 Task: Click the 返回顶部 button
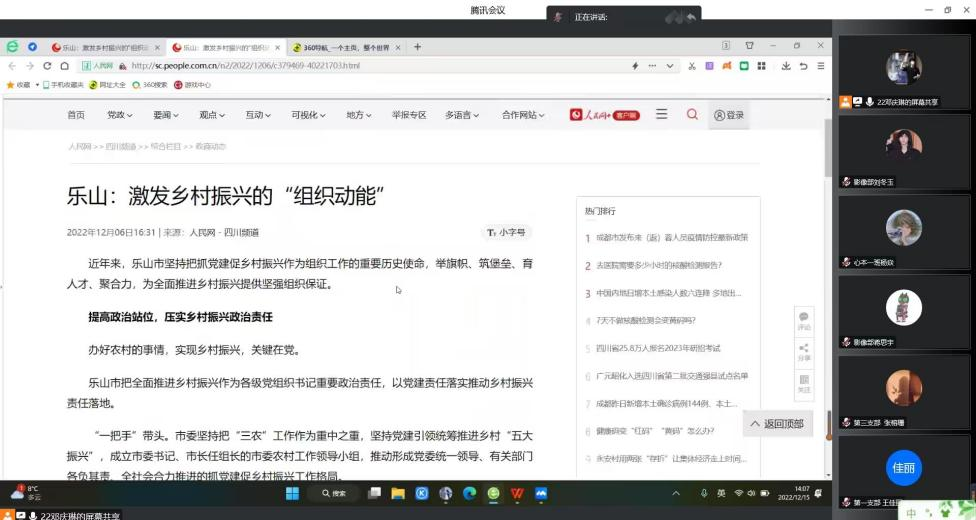click(777, 424)
